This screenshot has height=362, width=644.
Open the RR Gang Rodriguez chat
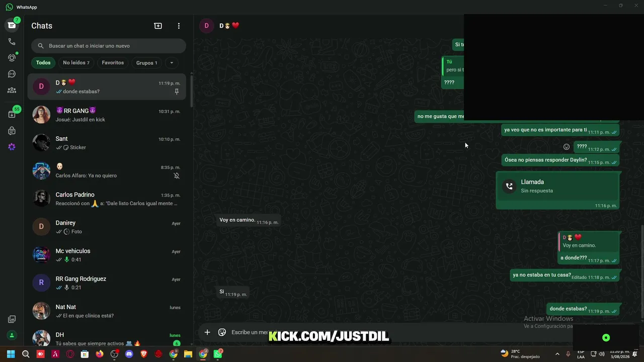point(107,283)
